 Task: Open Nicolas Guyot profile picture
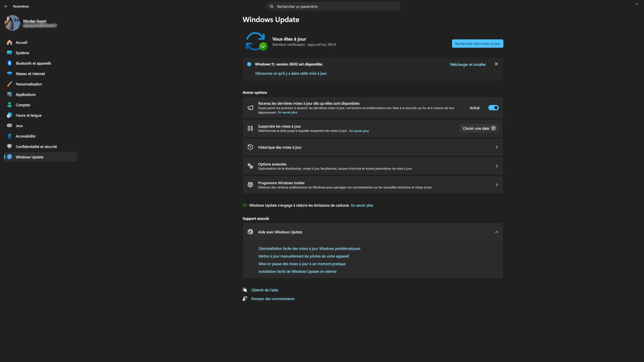click(12, 23)
